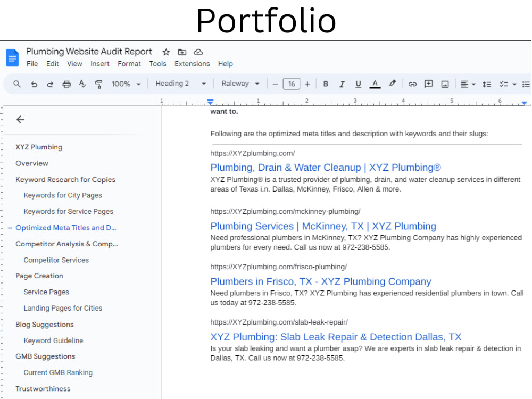
Task: Click the Google Docs home icon
Action: coord(12,57)
